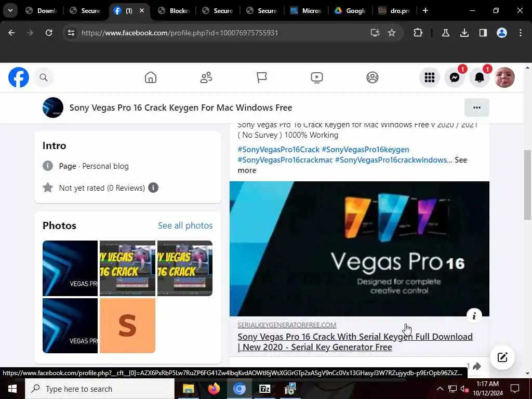The height and width of the screenshot is (399, 532).
Task: Open the Chrome profile avatar
Action: pos(502,33)
